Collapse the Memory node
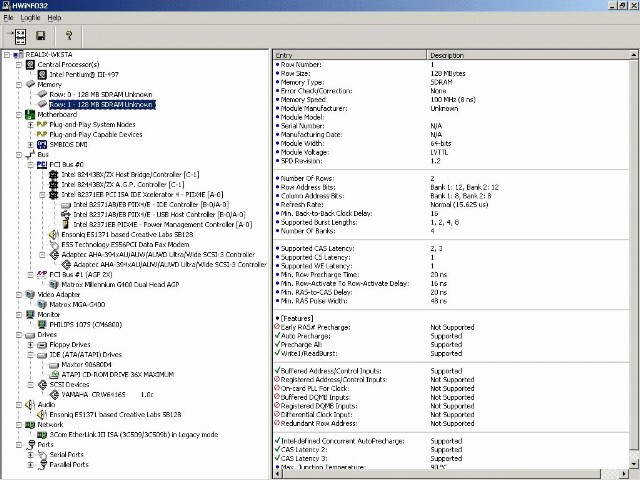 tap(19, 84)
